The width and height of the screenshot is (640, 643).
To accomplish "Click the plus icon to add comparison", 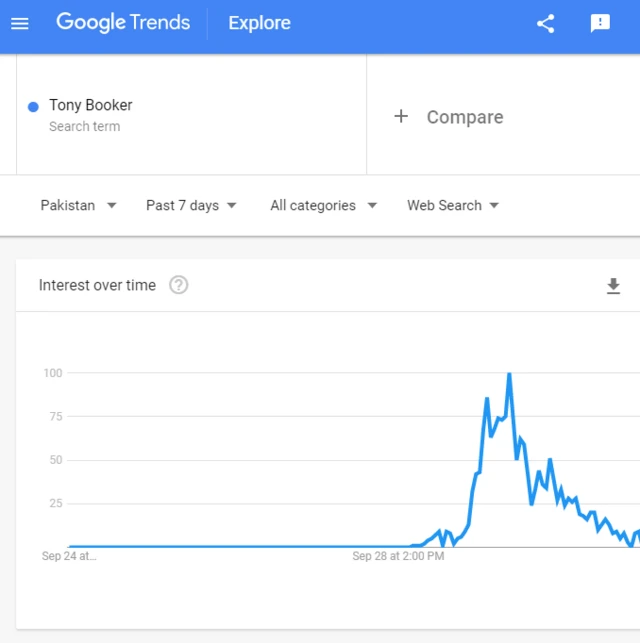I will coord(401,116).
